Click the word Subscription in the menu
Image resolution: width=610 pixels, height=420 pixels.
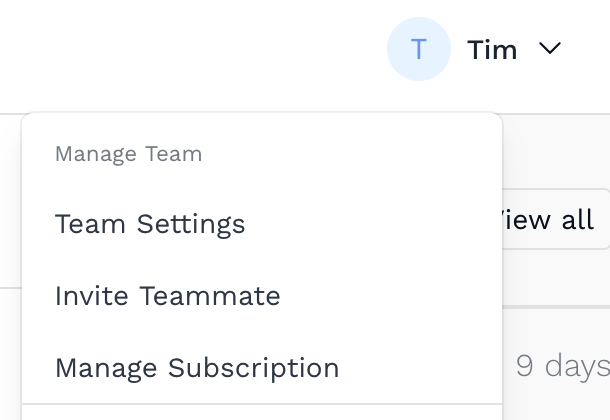click(254, 368)
